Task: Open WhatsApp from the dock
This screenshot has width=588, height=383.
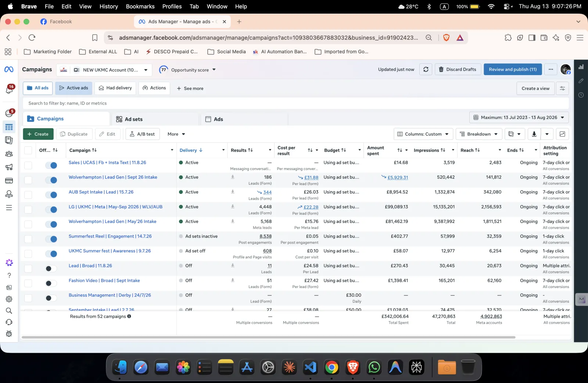Action: pos(374,367)
